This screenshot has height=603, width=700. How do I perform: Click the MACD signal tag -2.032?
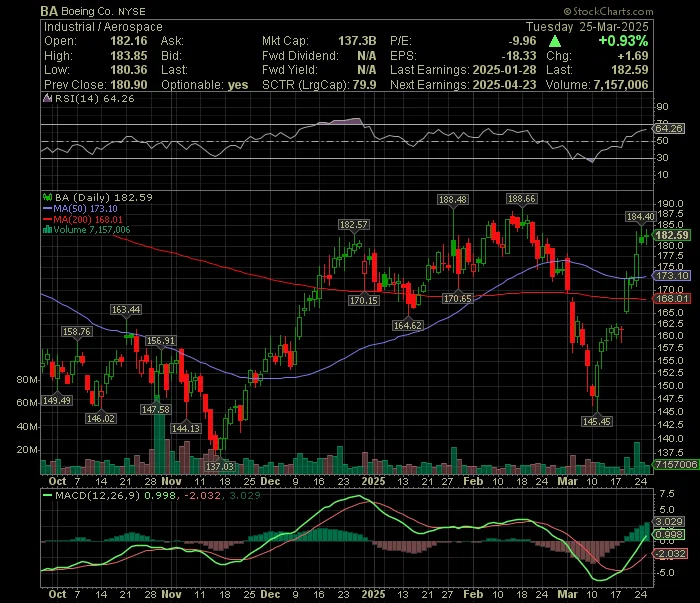669,553
